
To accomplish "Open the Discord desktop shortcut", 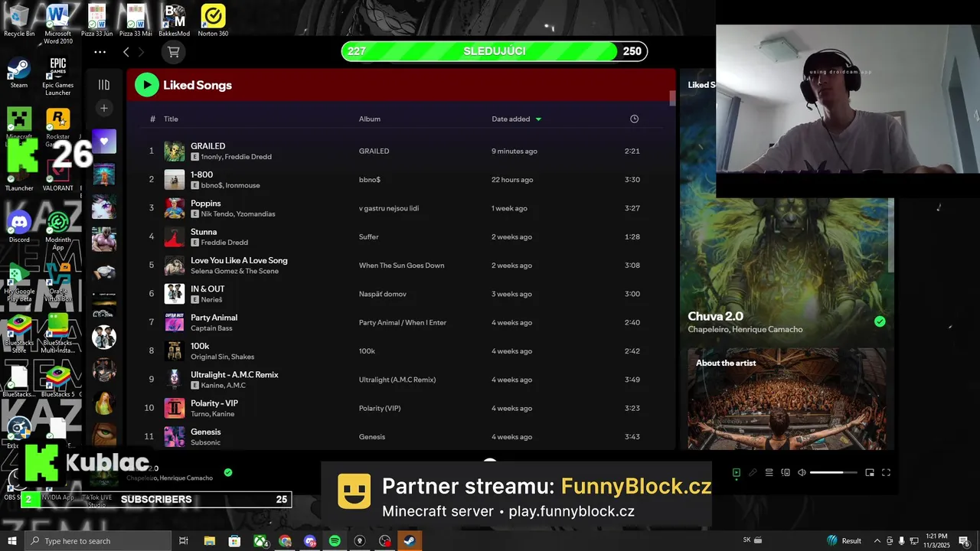I will coord(19,227).
